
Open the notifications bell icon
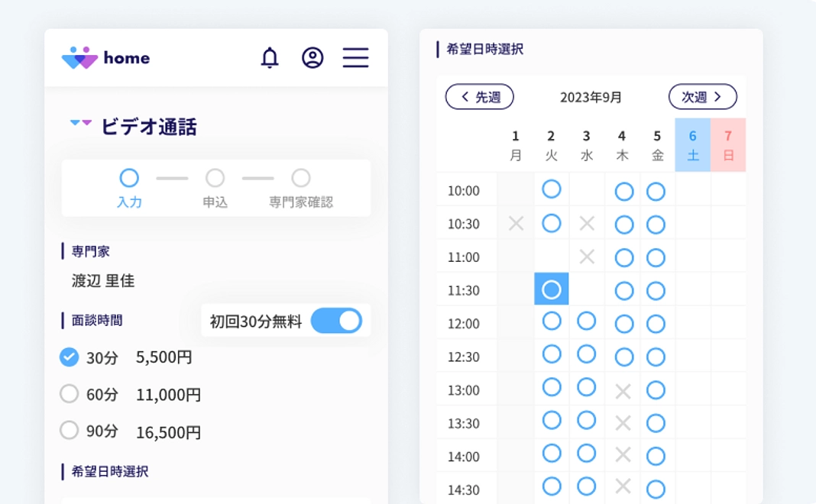click(x=270, y=57)
